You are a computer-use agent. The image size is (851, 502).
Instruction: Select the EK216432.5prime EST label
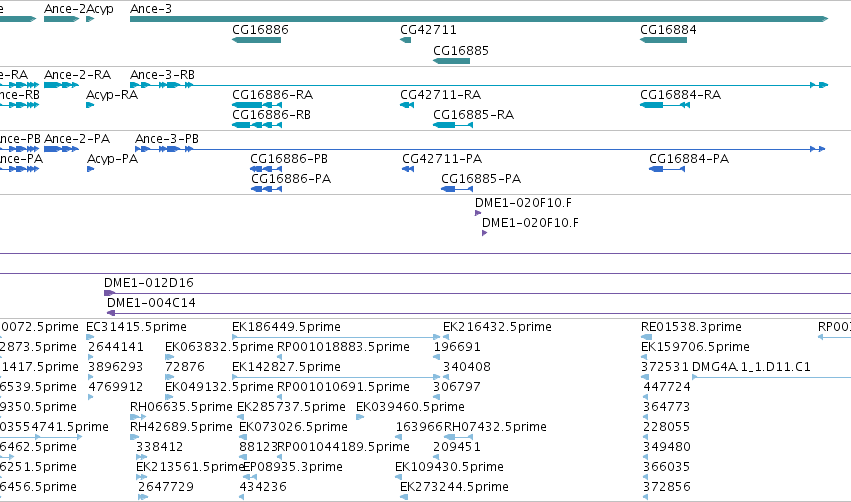(497, 327)
